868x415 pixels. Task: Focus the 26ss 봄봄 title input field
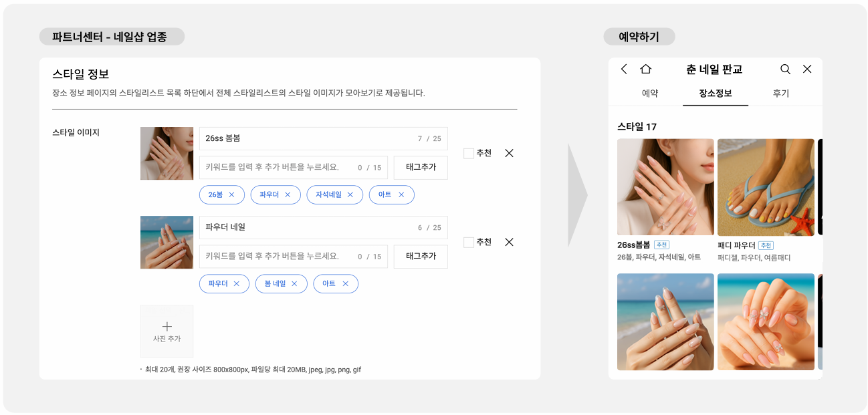click(x=308, y=138)
